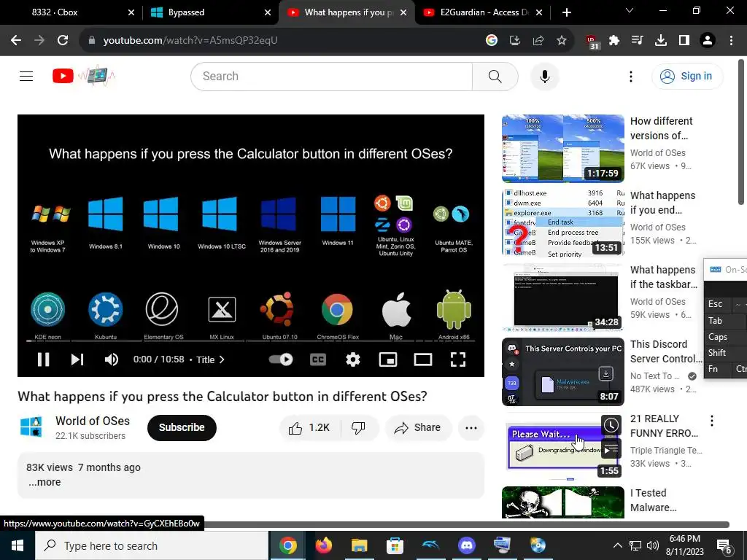
Task: Click the horizontal page scrollbar
Action: coord(467,525)
